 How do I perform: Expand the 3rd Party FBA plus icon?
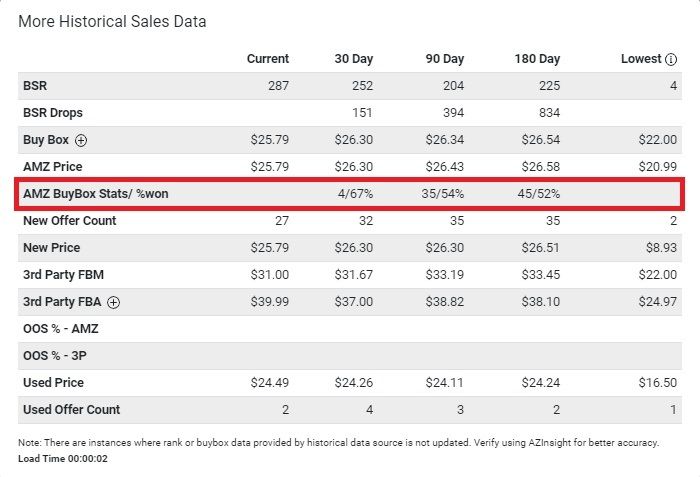tap(114, 302)
